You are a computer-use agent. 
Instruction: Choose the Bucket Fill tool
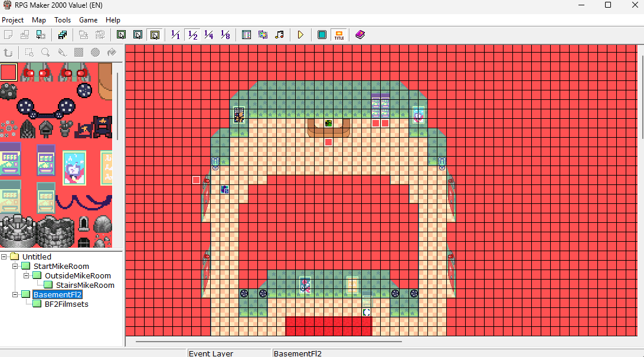(x=112, y=52)
